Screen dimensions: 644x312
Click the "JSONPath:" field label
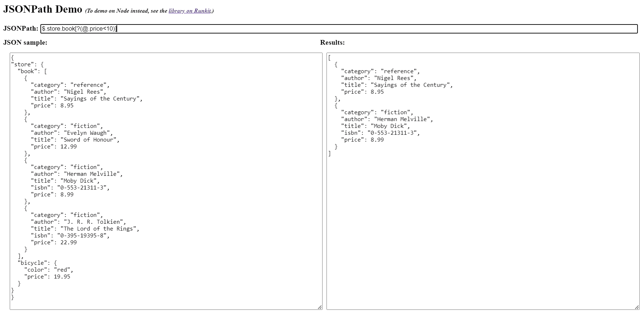click(x=21, y=28)
